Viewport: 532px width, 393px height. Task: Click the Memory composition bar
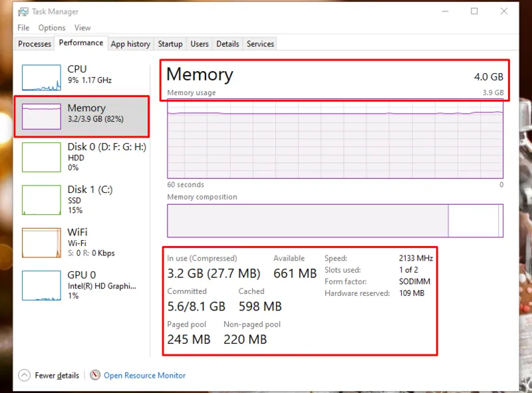pos(334,221)
